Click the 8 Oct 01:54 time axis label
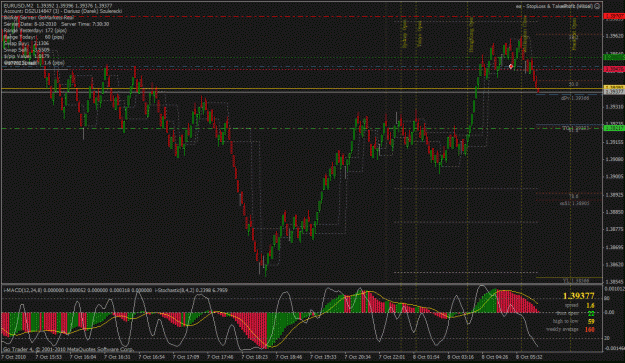 (426, 357)
